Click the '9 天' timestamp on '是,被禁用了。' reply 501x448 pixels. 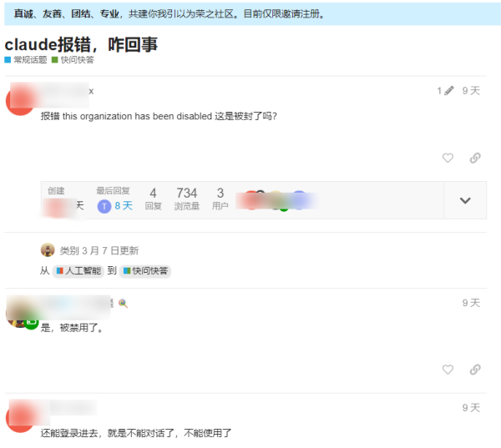471,303
